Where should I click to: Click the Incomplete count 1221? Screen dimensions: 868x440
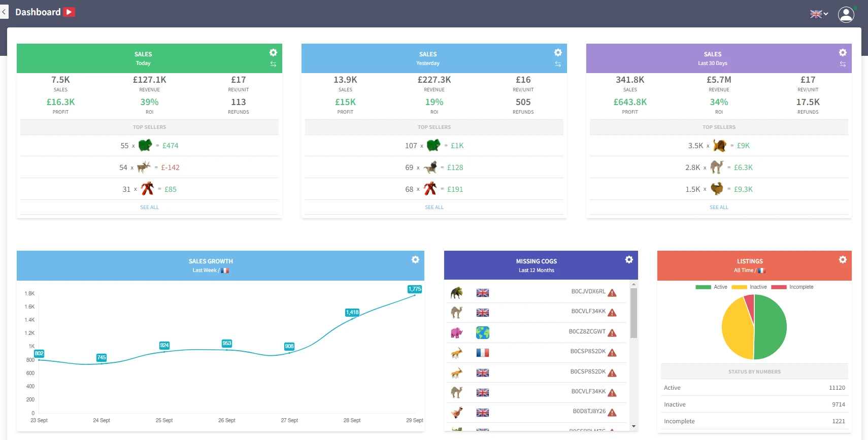(x=839, y=421)
